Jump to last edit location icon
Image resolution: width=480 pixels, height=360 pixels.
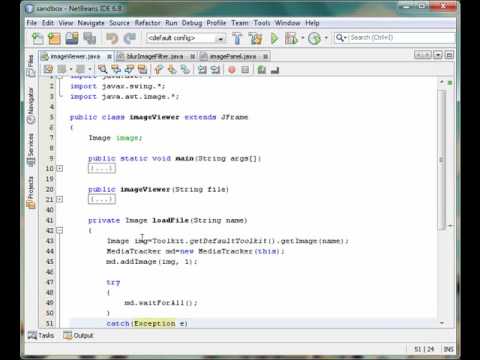48,69
